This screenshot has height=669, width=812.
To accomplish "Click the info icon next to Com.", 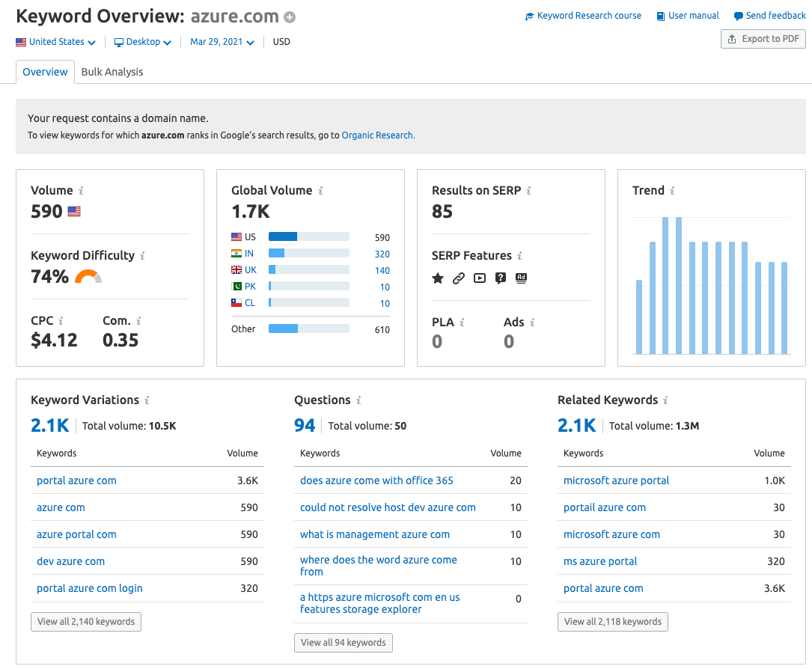I will 138,321.
